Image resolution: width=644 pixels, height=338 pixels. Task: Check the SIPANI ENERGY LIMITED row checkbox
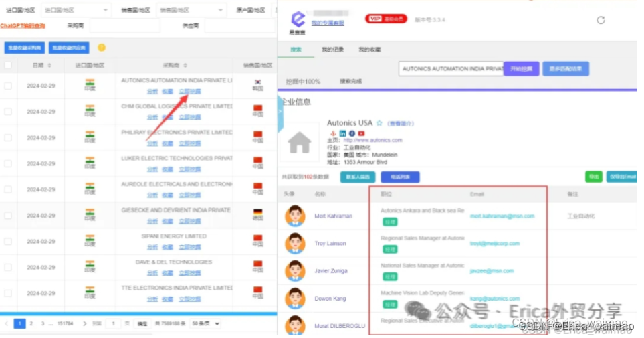point(8,241)
